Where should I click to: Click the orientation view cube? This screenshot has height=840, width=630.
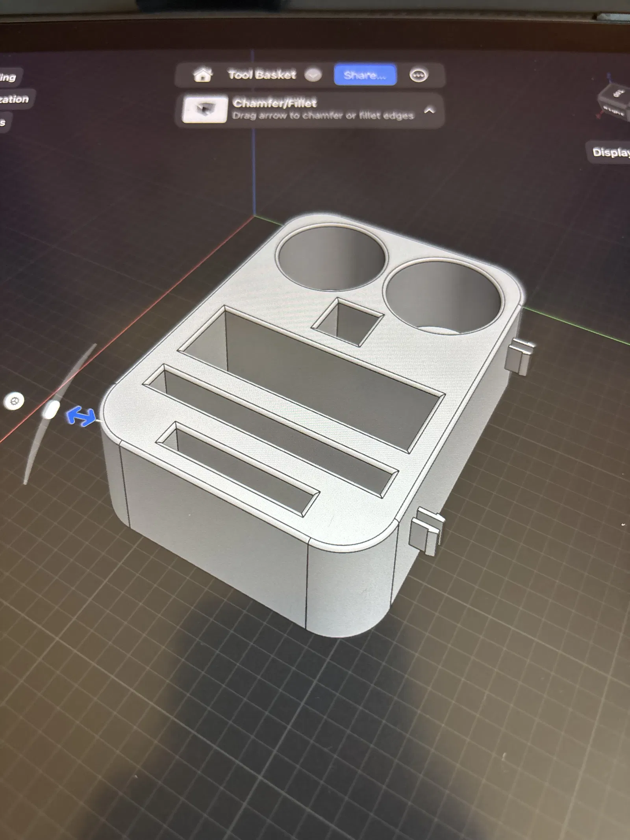614,102
